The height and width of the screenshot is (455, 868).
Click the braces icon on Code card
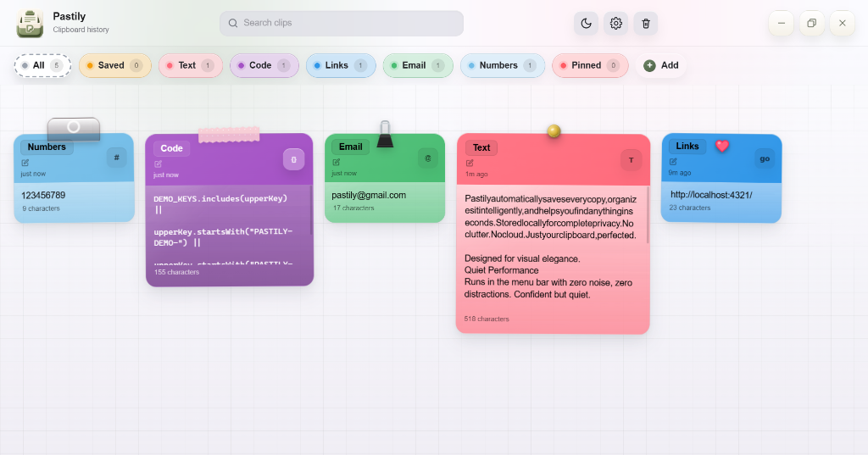[293, 159]
